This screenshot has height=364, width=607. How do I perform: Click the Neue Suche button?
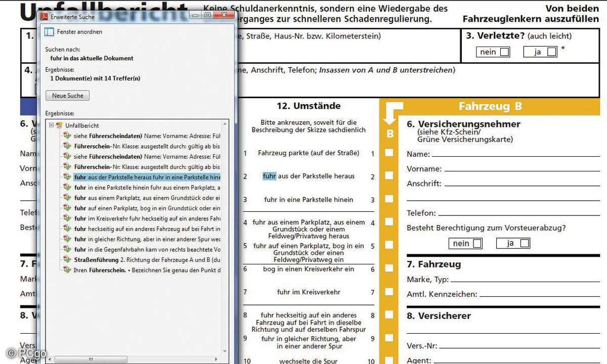point(67,96)
